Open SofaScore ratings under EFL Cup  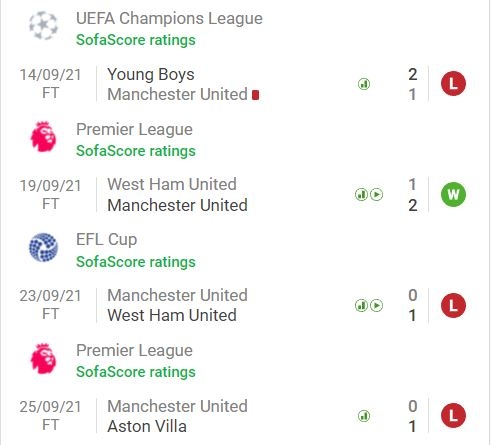click(x=136, y=262)
